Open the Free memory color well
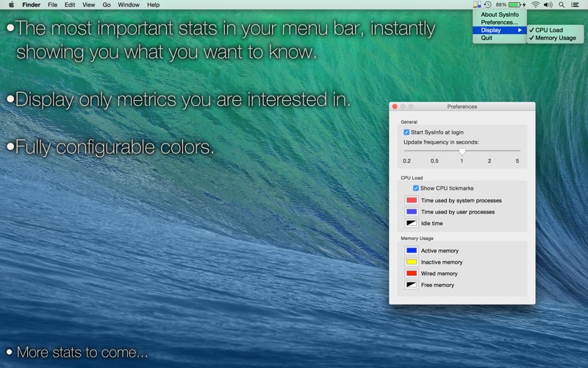 [412, 285]
